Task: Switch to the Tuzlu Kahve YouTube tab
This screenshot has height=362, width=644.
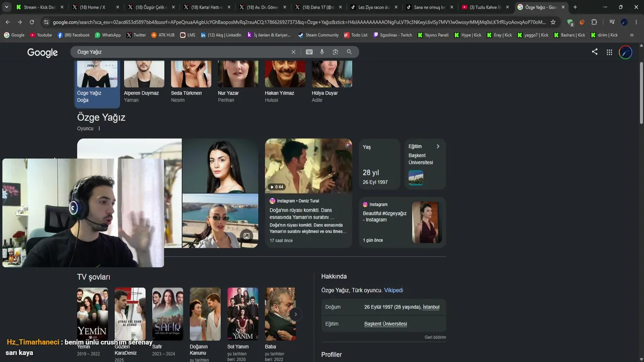Action: 485,7
